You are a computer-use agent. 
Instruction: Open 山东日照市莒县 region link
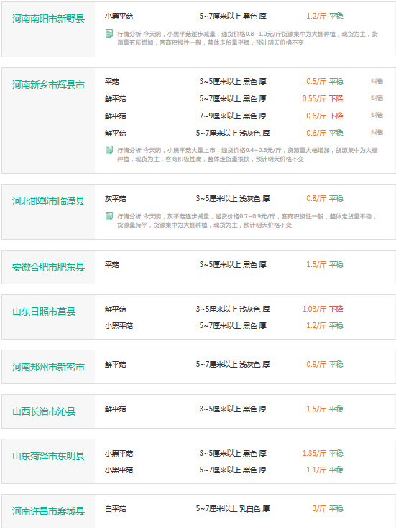[44, 312]
